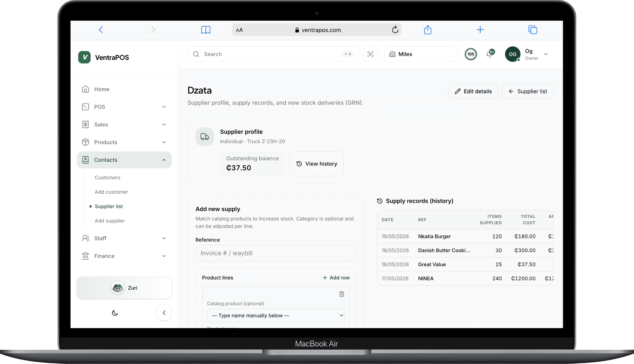Open Add customer page
The image size is (634, 364).
tap(111, 192)
